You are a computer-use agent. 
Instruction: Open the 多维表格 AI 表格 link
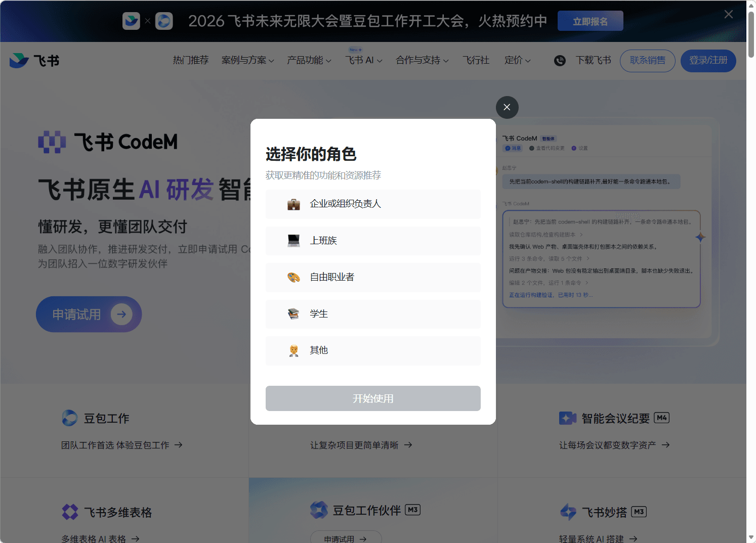pos(100,539)
